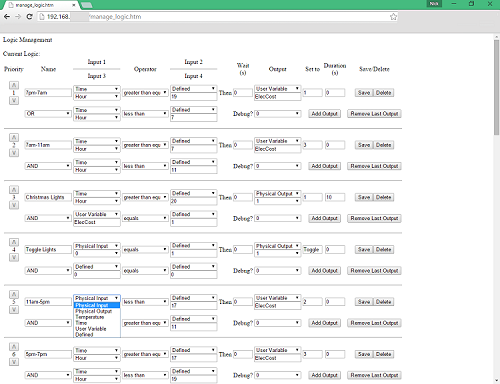Open User Variable output dropdown in 7pm-7am rule

[x=277, y=89]
